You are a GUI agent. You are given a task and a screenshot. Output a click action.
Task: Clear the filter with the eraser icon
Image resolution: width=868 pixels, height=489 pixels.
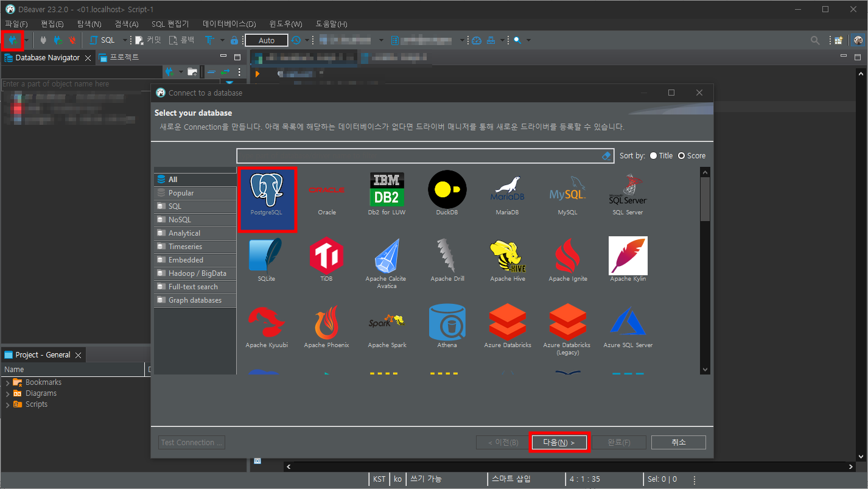[x=606, y=156]
